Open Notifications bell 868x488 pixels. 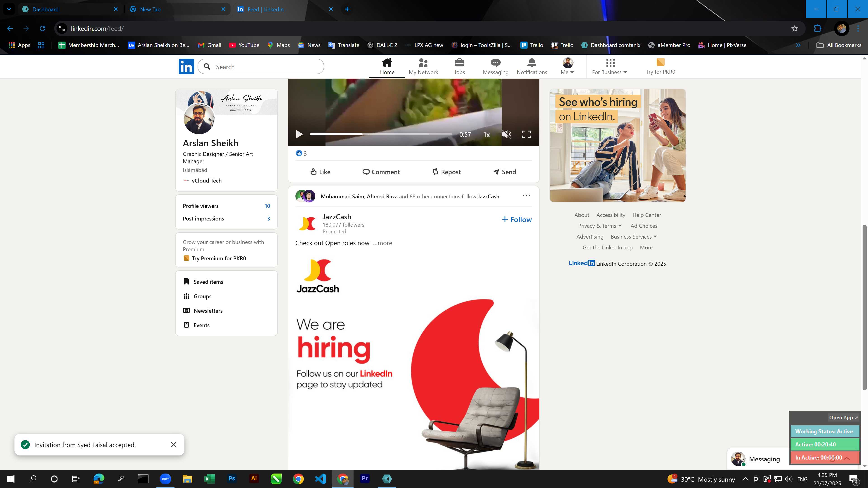coord(532,66)
